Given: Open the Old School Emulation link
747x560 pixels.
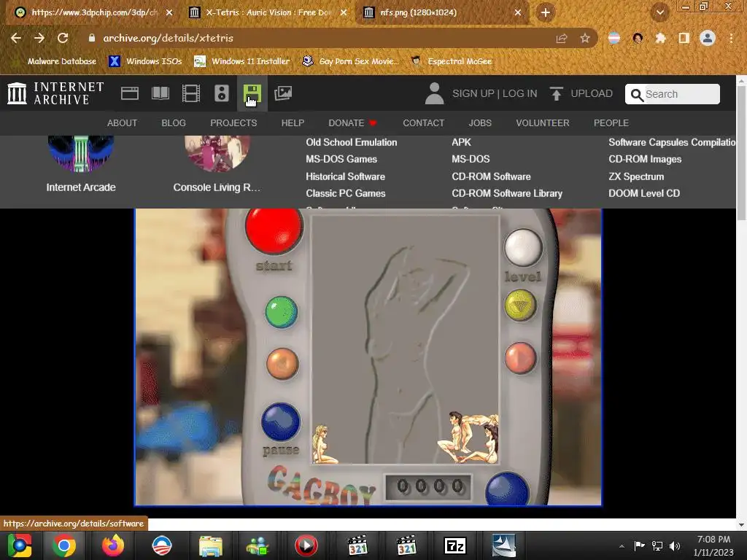Looking at the screenshot, I should (x=351, y=142).
